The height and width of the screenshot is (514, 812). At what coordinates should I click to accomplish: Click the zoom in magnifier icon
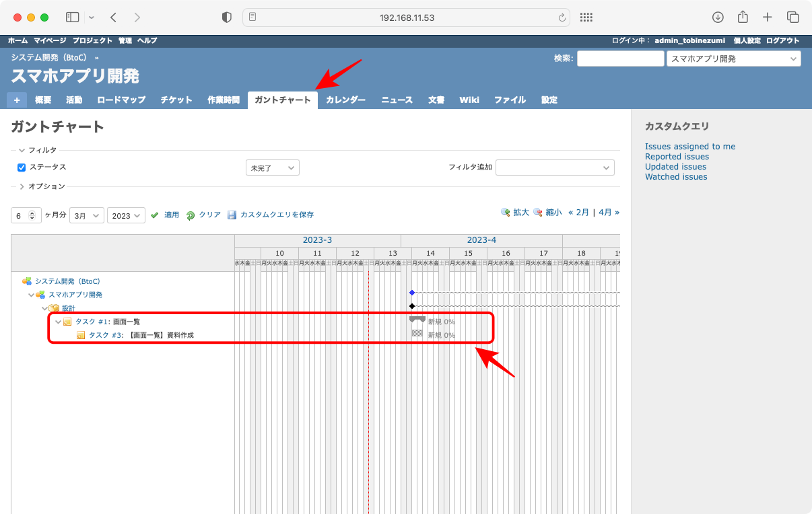click(x=505, y=213)
